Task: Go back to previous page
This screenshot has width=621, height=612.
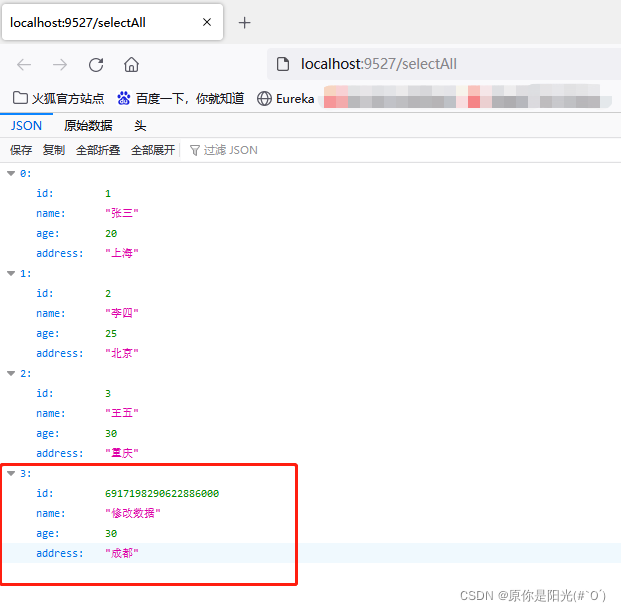Action: 24,65
